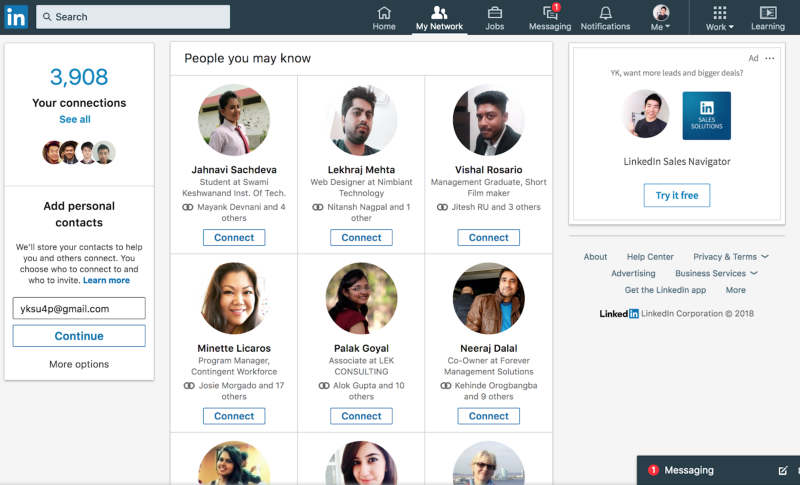Open the Messaging bar at bottom
Viewport: 800px width, 485px height.
(x=709, y=470)
